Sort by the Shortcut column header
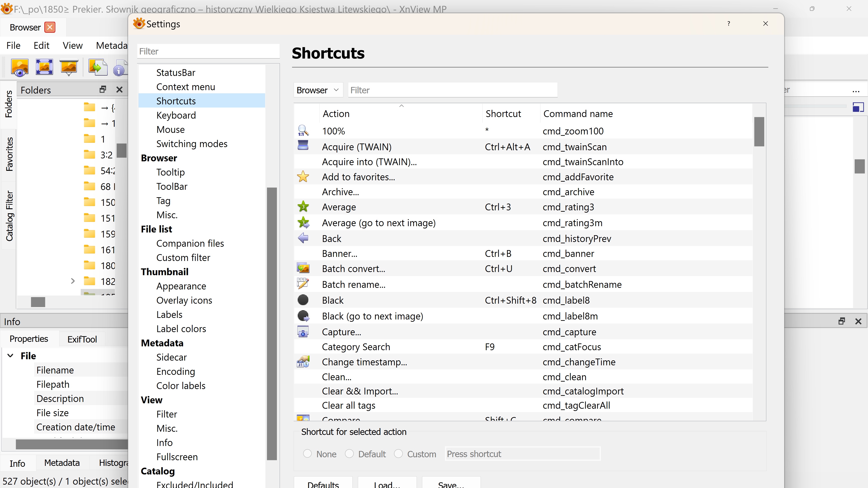The image size is (868, 488). coord(511,114)
